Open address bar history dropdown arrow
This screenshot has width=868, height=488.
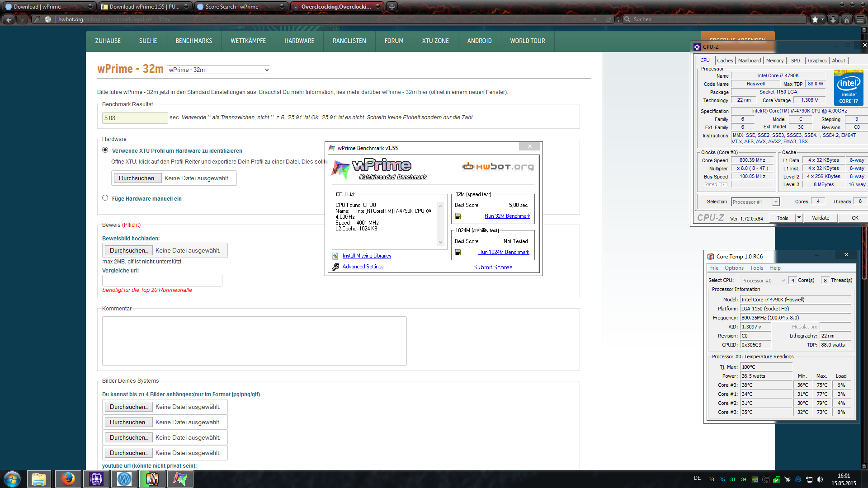click(x=595, y=19)
